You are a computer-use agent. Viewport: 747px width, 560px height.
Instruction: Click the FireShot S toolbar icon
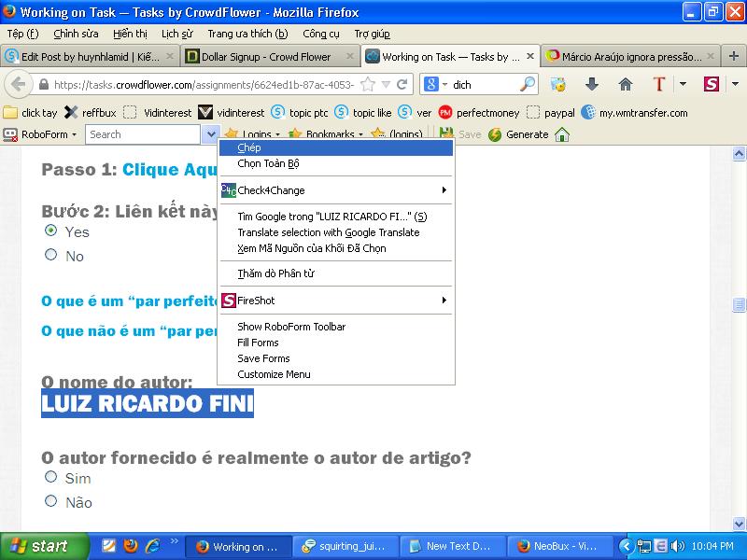tap(711, 84)
